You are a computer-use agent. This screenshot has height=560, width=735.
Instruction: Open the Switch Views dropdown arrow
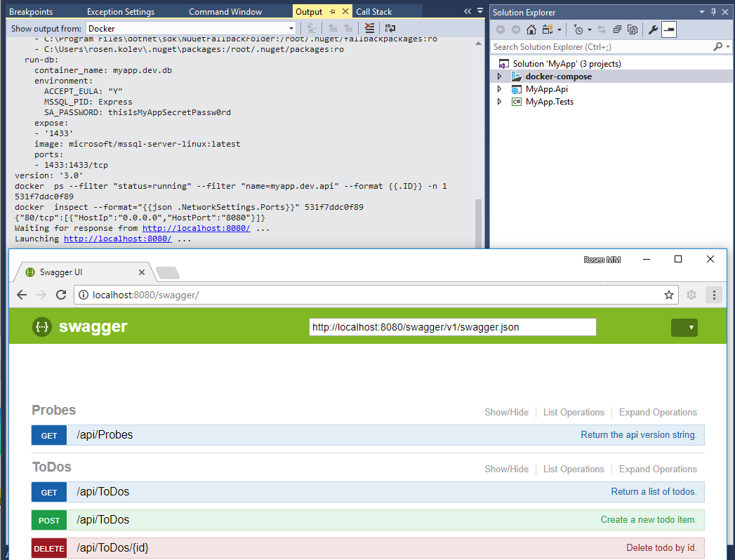[x=559, y=29]
